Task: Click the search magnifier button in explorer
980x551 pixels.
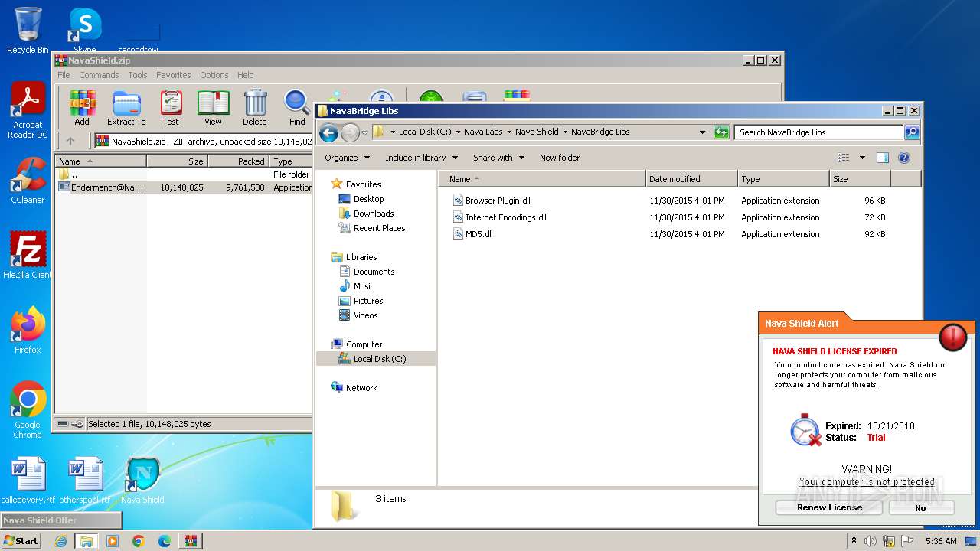Action: pos(911,132)
